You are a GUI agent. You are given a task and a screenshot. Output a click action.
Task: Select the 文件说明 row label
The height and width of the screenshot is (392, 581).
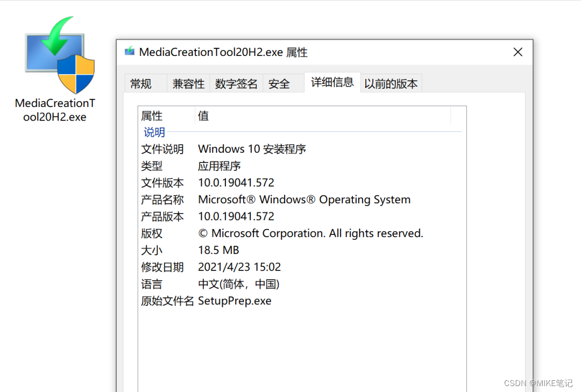point(162,149)
